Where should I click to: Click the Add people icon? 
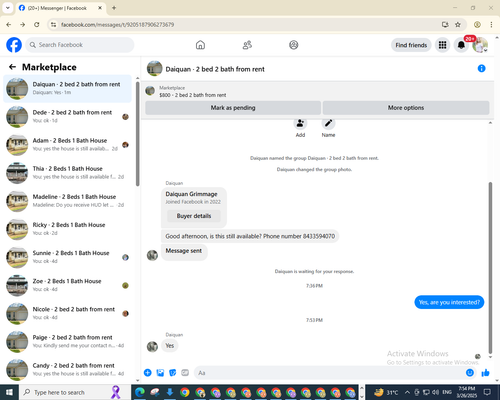300,123
